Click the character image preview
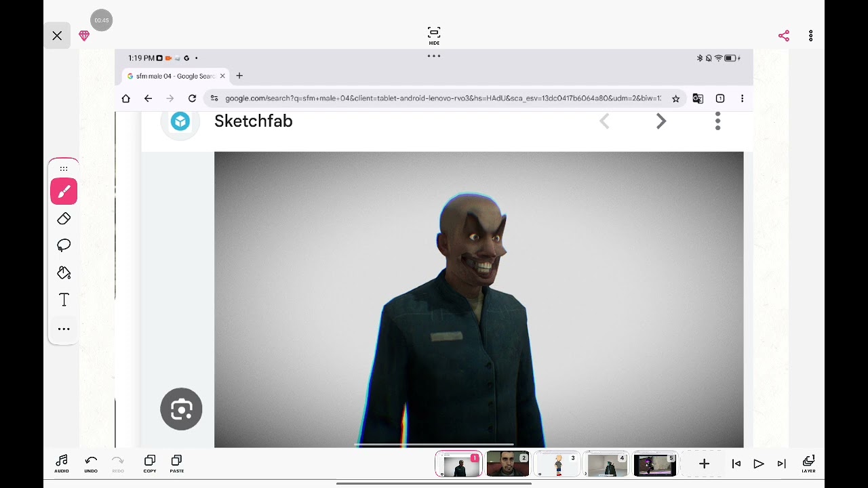The image size is (868, 488). tap(479, 299)
